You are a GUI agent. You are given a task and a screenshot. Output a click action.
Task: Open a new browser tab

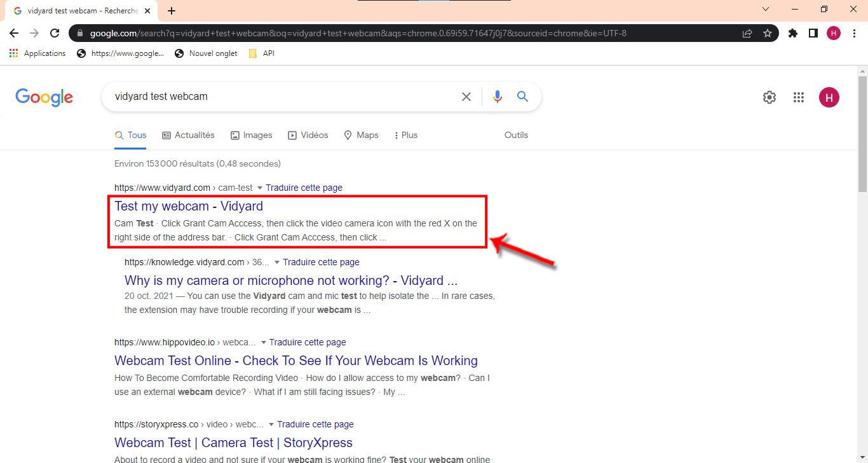coord(172,11)
